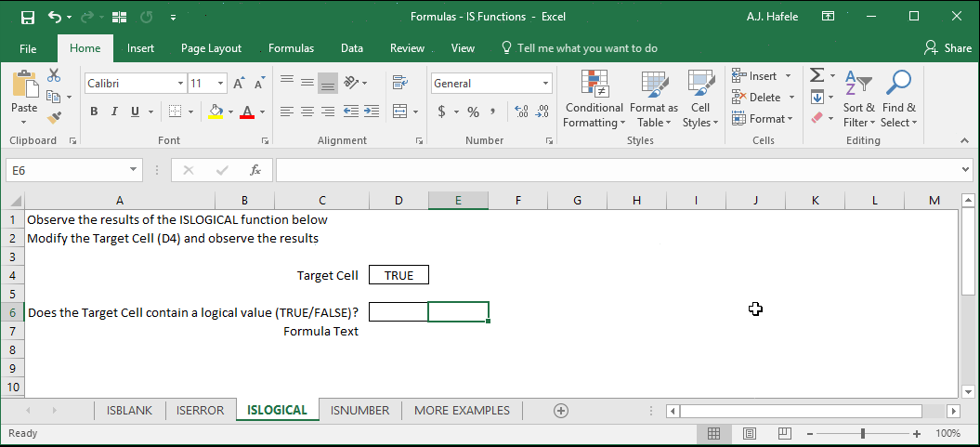The image size is (980, 447).
Task: Click Format as Table button
Action: 654,99
